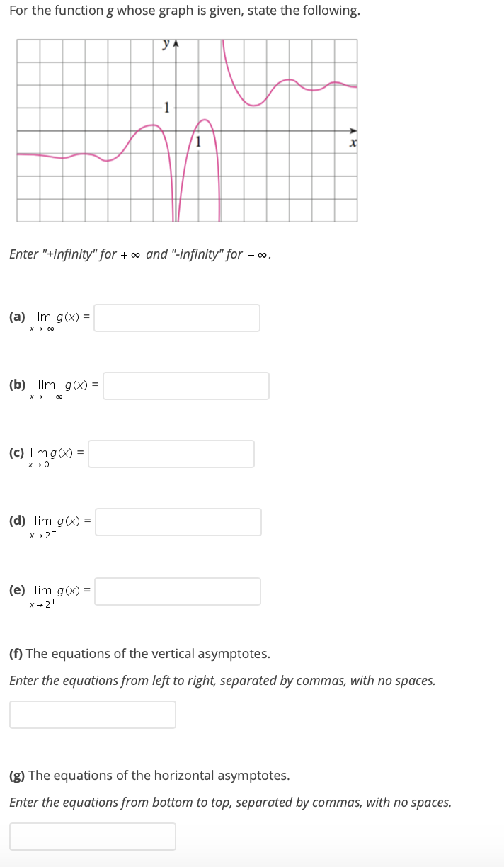The image size is (504, 867).
Task: Click the x-axis label on the graph
Action: click(352, 142)
